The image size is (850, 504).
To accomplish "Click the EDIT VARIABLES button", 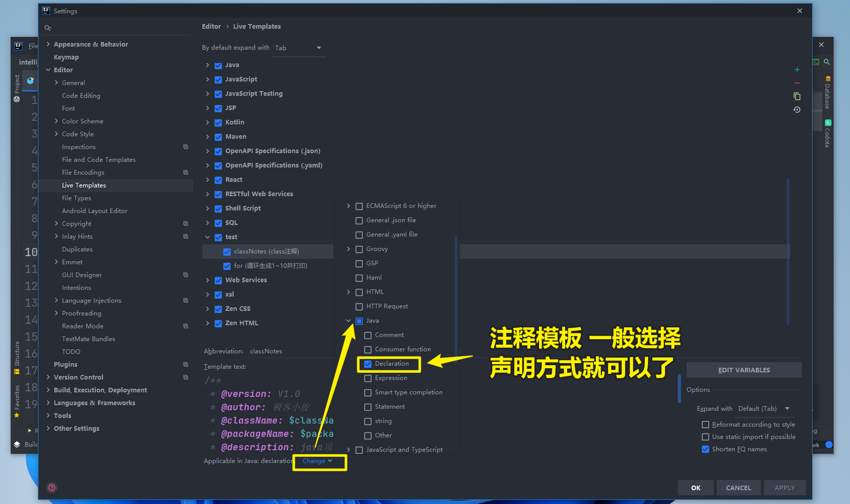I will pos(744,370).
